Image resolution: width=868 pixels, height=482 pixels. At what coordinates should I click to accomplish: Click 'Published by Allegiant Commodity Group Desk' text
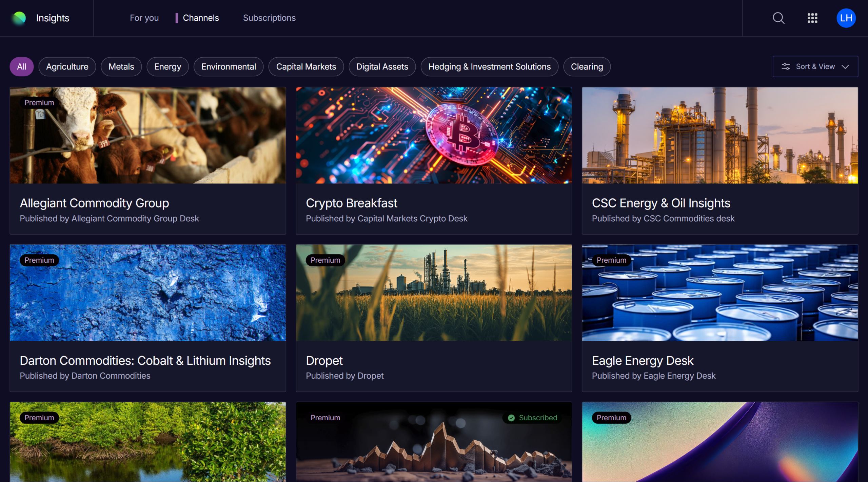click(x=109, y=219)
